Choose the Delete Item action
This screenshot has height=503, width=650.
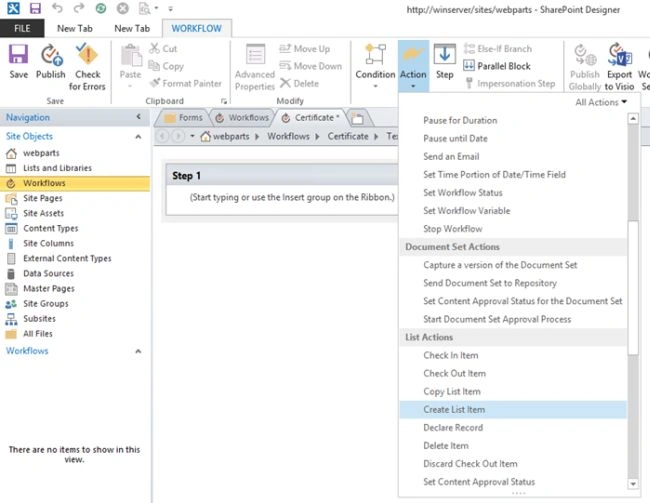[513, 445]
